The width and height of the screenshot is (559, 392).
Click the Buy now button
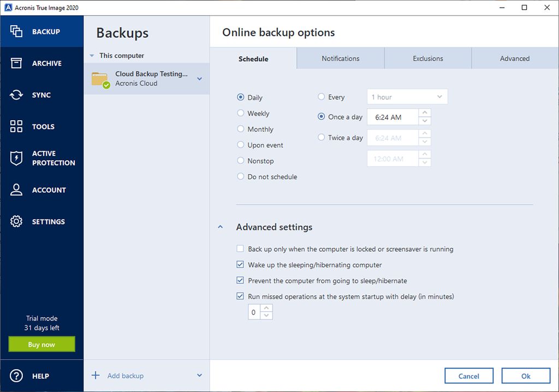click(41, 344)
